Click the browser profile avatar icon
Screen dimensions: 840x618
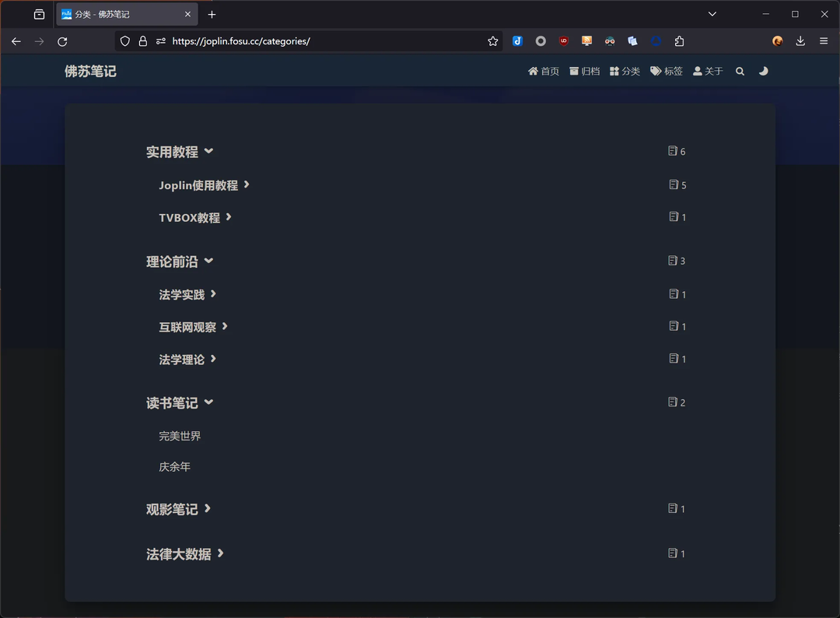pos(777,40)
